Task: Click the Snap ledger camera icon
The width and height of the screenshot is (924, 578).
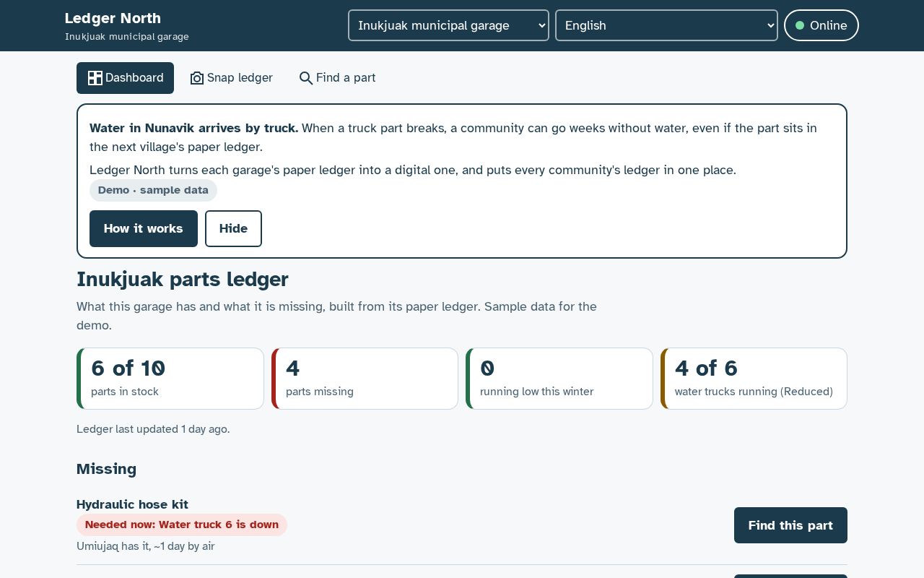Action: click(x=197, y=78)
